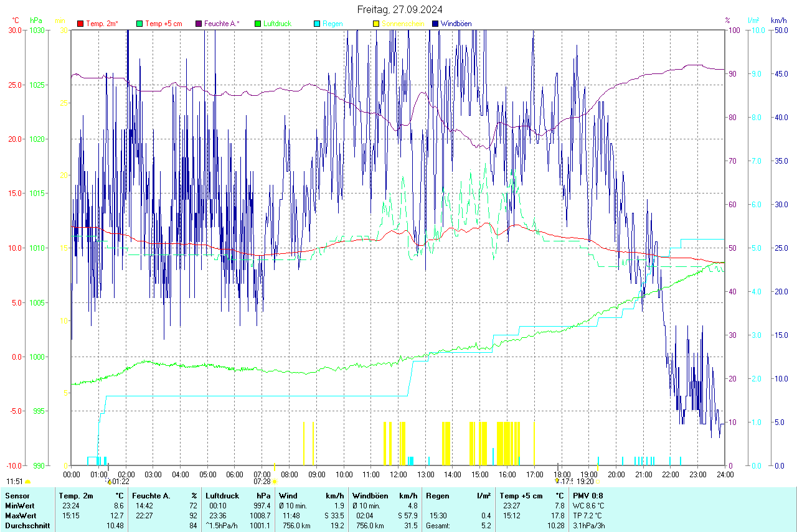Select the 'Sonnenschein' legend label
Screen dimensions: 797x532
tap(403, 24)
